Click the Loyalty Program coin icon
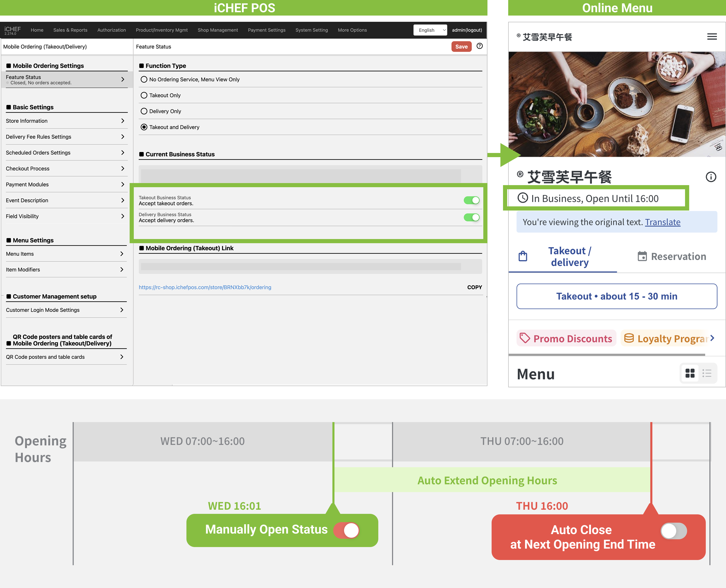This screenshot has height=588, width=726. point(629,338)
